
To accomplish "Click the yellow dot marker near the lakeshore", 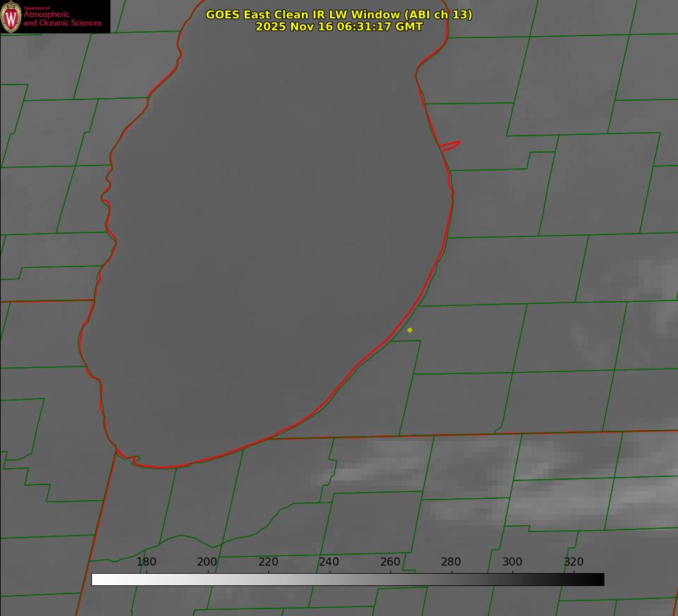I will pos(410,330).
